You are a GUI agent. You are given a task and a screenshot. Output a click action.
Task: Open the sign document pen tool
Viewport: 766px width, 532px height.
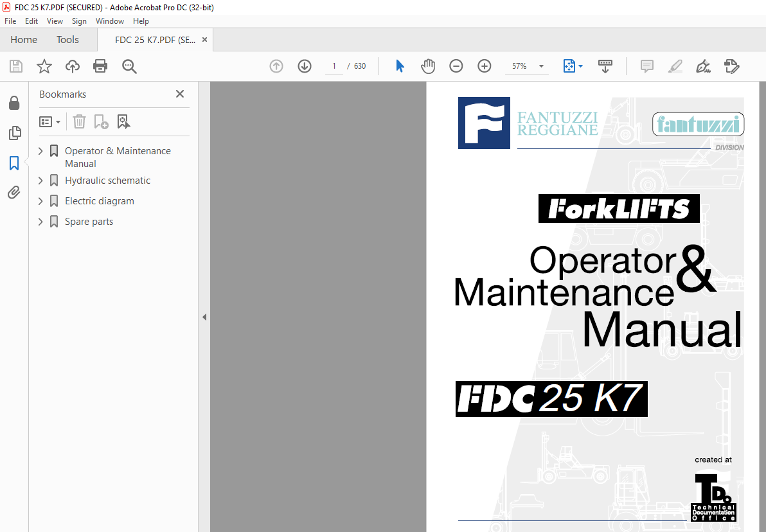click(703, 66)
